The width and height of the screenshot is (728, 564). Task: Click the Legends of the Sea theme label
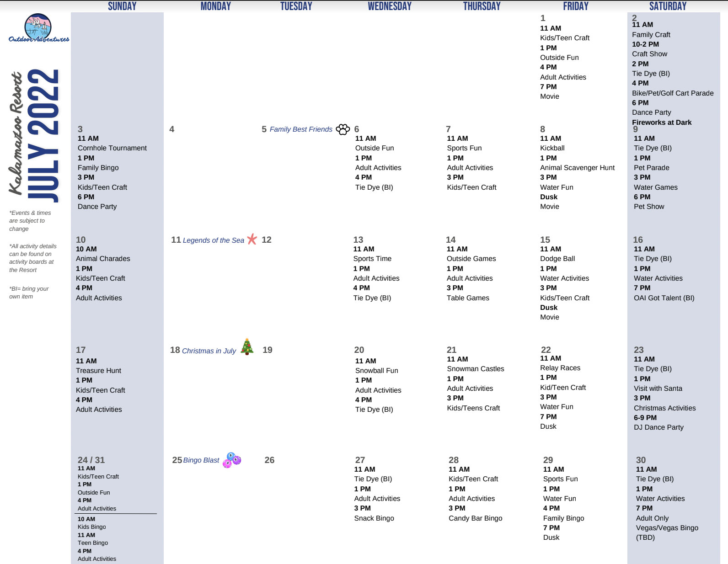pyautogui.click(x=214, y=240)
